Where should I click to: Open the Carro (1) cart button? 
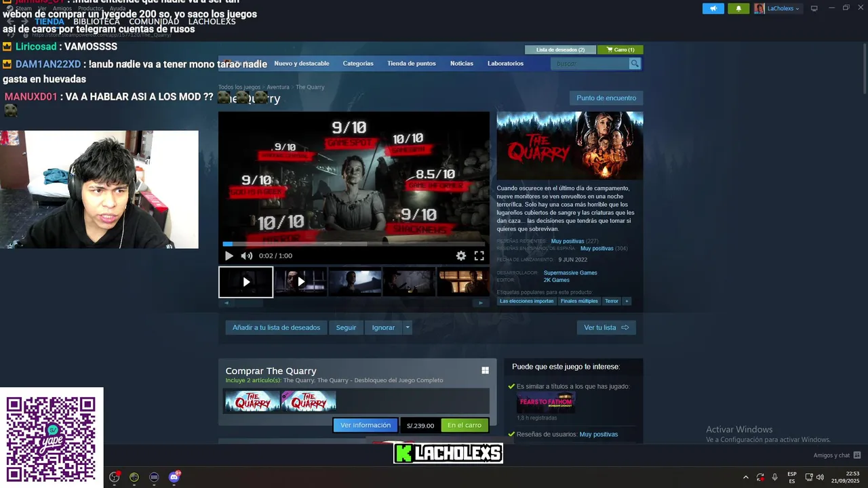pyautogui.click(x=620, y=49)
